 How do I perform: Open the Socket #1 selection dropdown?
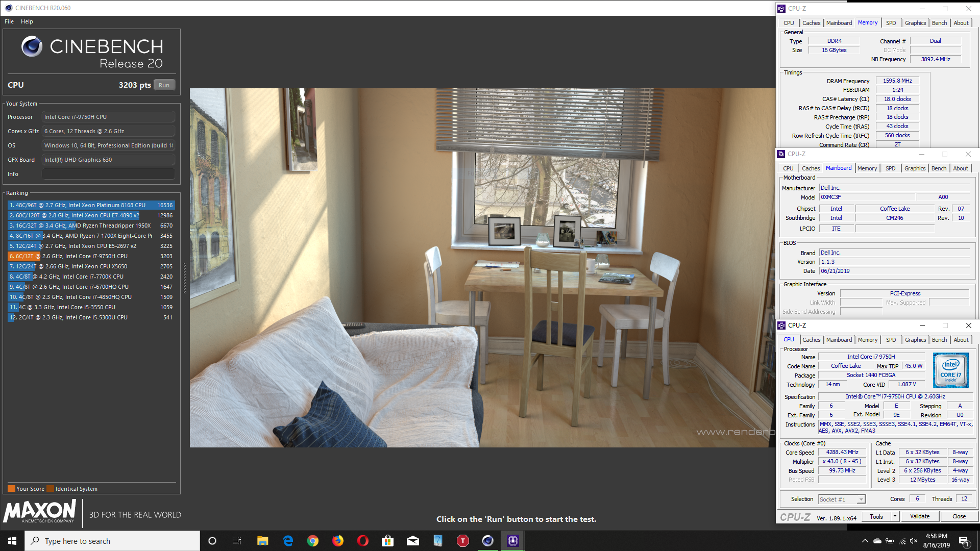point(842,499)
